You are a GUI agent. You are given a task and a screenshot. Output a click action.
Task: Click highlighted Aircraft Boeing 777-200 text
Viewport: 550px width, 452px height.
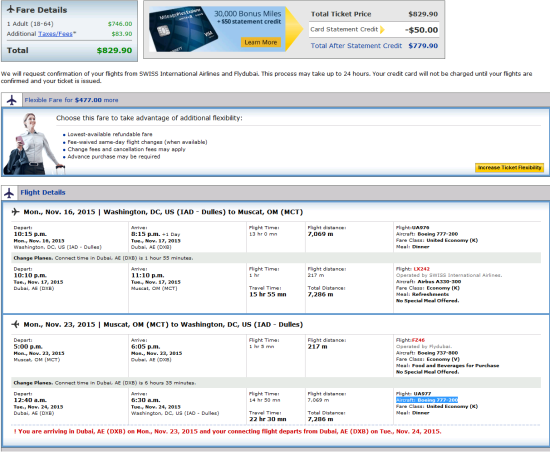pos(427,400)
